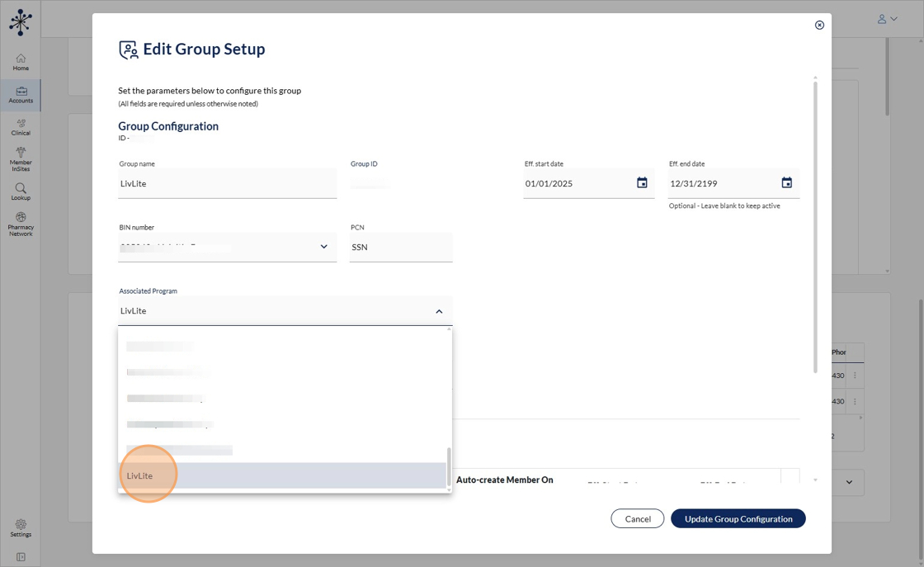Open calendar for Eff. start date

pos(643,182)
